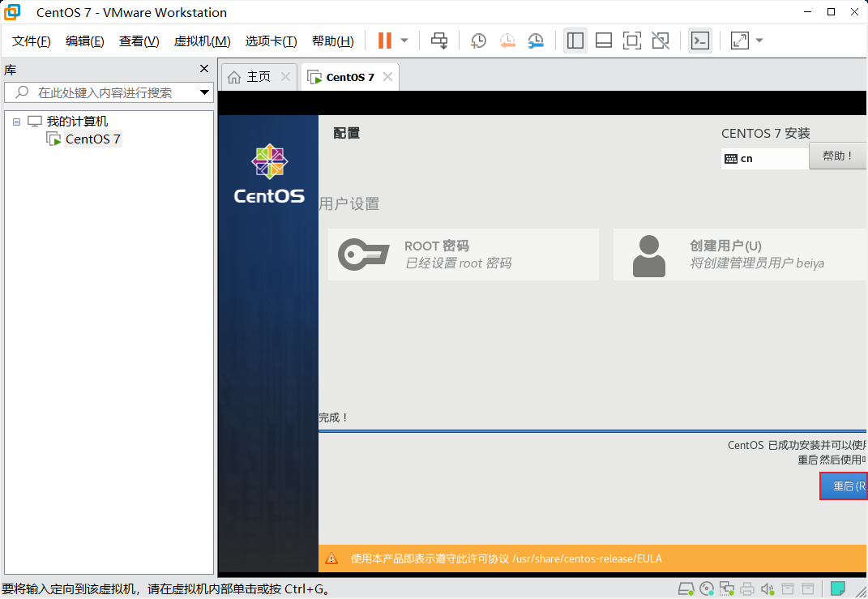
Task: Open the 查看(V) menu
Action: (139, 41)
